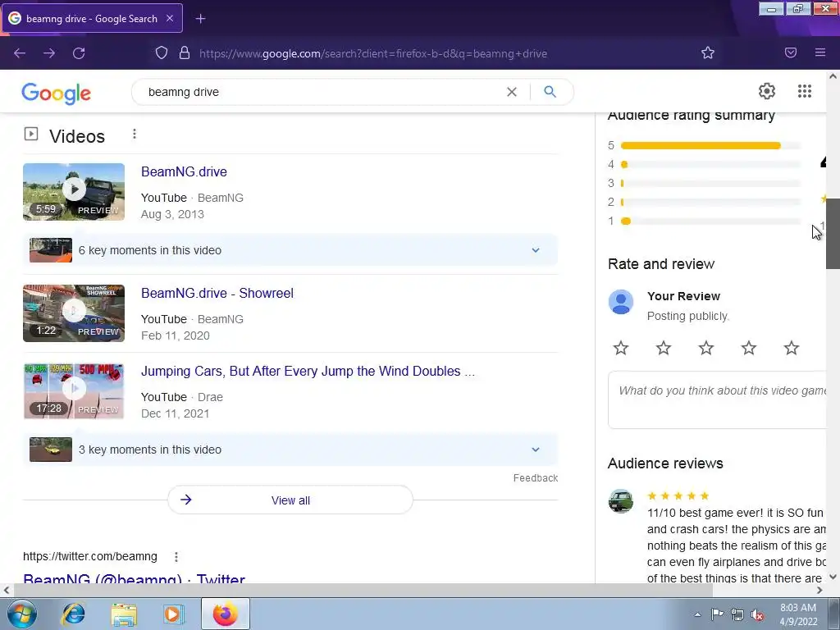Open tracking protection shield icon
Screen dimensions: 840x630
coord(162,53)
